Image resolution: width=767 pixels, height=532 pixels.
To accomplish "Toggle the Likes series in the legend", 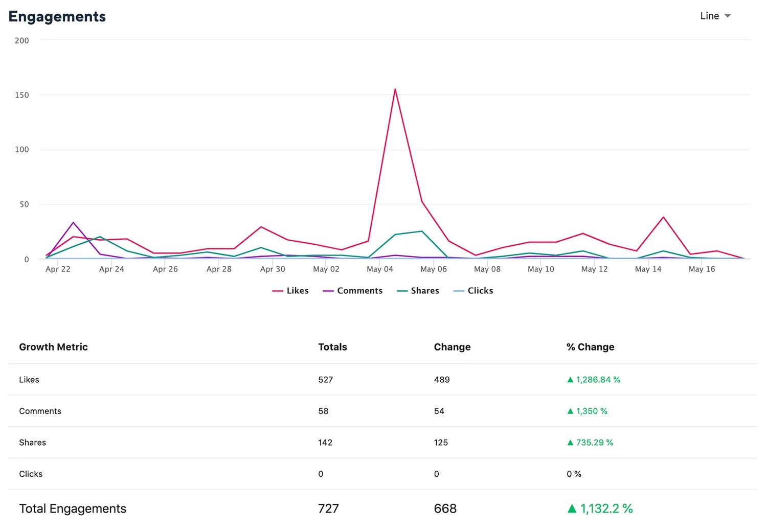I will (x=297, y=291).
